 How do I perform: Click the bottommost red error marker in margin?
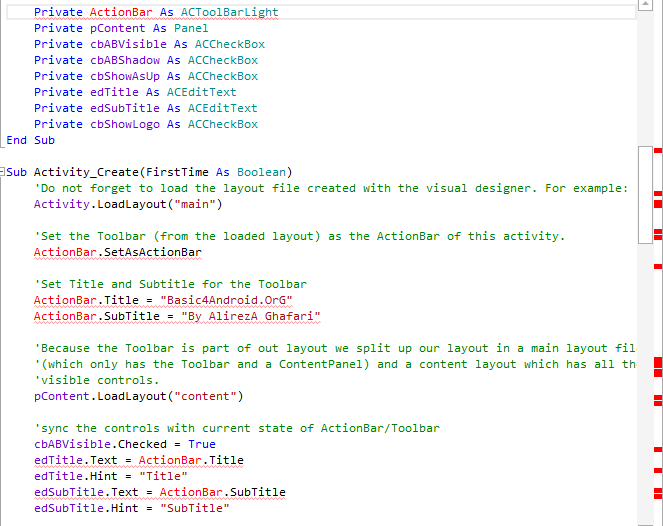(657, 498)
